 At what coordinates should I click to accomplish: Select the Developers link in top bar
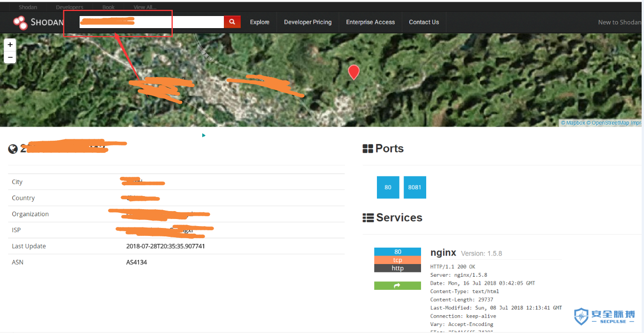point(69,8)
